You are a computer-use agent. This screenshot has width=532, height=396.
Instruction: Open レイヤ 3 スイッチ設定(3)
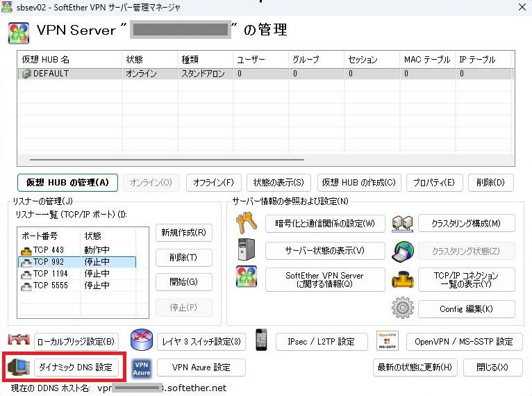coord(201,342)
